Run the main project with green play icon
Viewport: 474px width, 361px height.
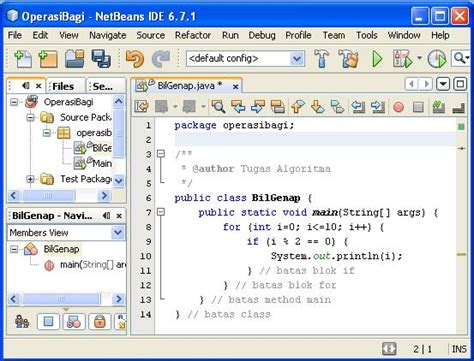point(377,59)
